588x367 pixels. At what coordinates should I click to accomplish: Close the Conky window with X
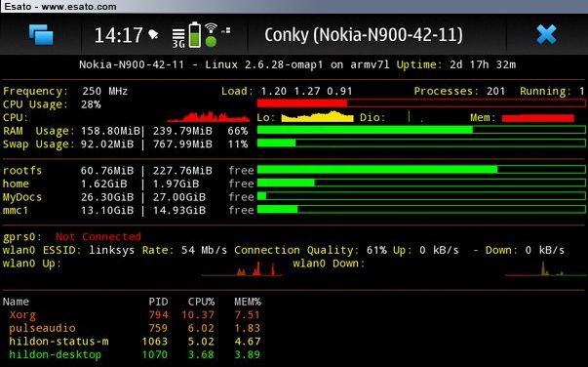[546, 34]
